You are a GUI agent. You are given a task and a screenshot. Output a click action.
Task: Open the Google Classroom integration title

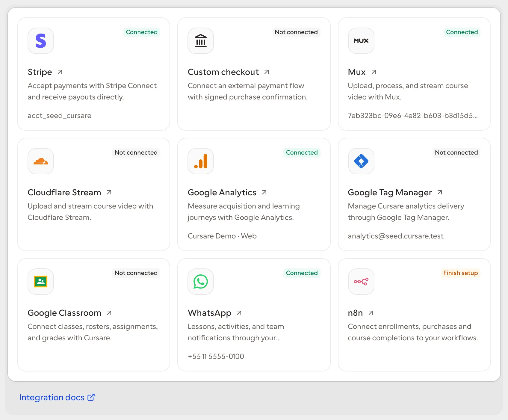[64, 313]
